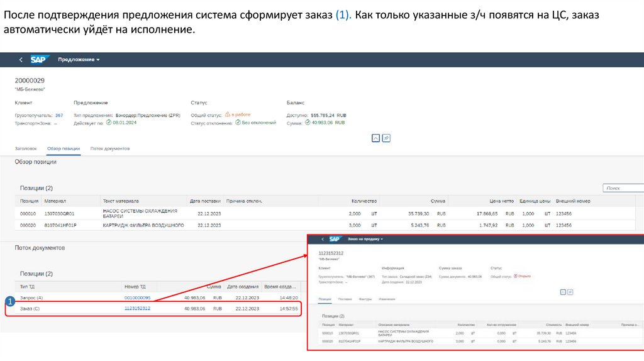
Task: Click Номер ТД column header
Action: 135,287
